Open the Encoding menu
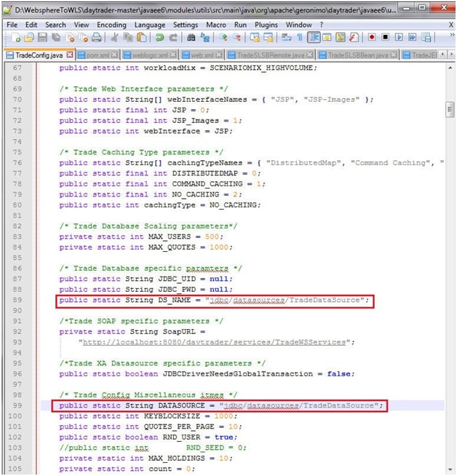 pos(111,25)
